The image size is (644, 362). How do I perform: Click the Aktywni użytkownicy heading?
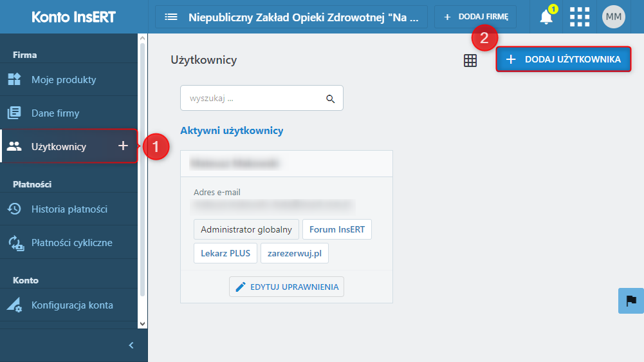pos(232,130)
